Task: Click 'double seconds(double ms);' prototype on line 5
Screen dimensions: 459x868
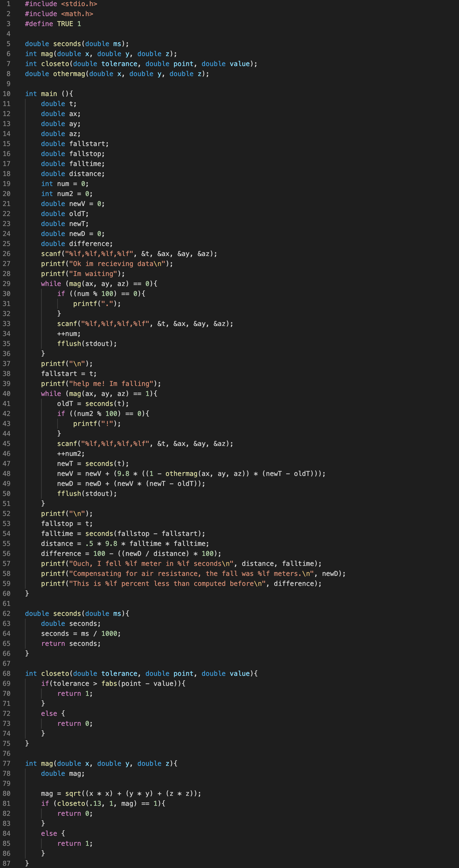Action: pos(77,44)
